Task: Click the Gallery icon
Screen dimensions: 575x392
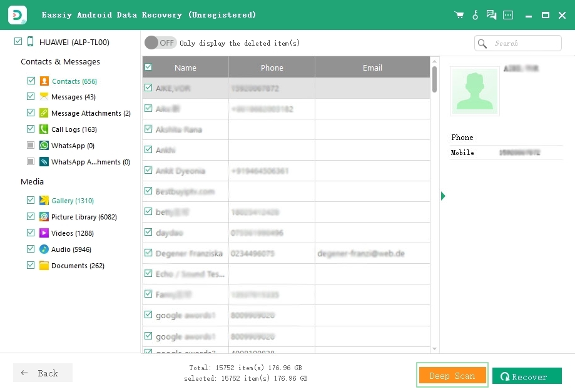Action: click(44, 201)
